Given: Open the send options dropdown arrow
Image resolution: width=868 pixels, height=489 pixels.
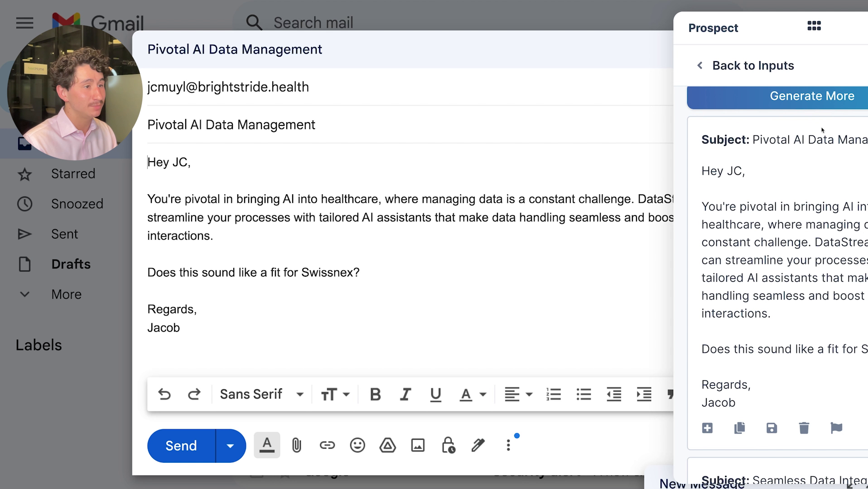Looking at the screenshot, I should (x=231, y=446).
